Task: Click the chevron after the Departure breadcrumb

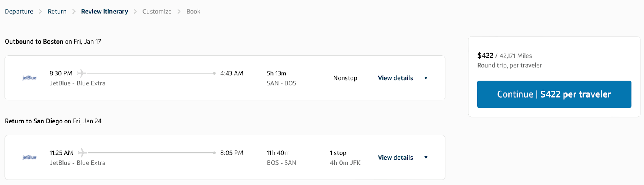Action: (40, 12)
